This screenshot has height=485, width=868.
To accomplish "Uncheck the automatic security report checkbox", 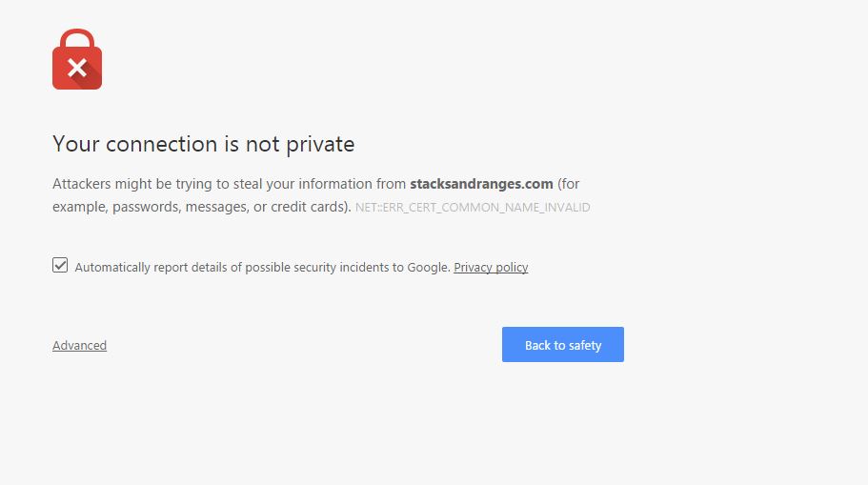I will (x=60, y=266).
